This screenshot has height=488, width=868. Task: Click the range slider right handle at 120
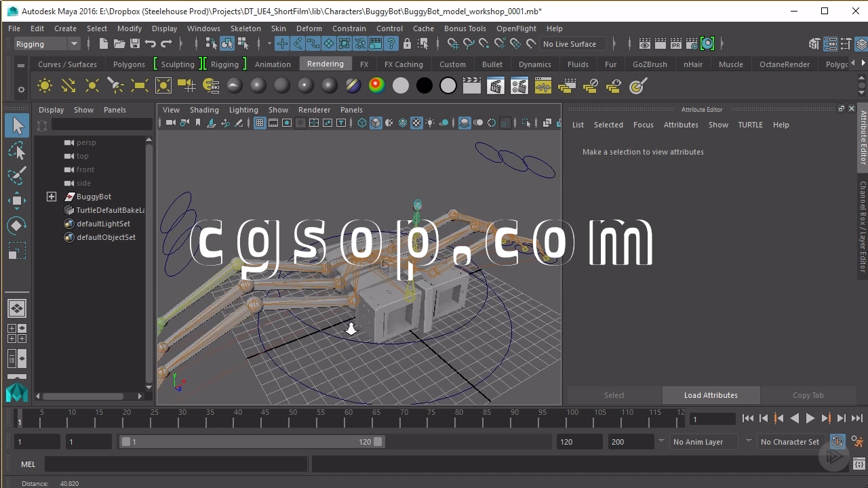click(378, 442)
